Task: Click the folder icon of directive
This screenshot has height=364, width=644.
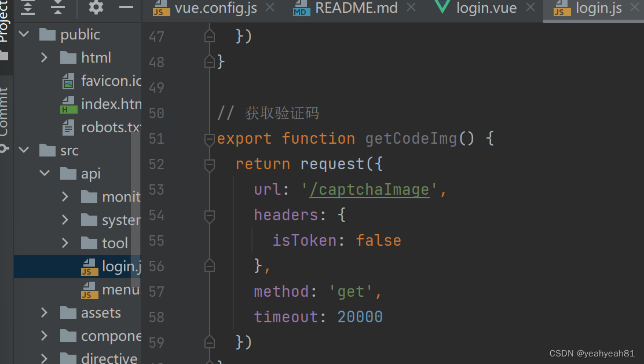Action: pos(68,359)
